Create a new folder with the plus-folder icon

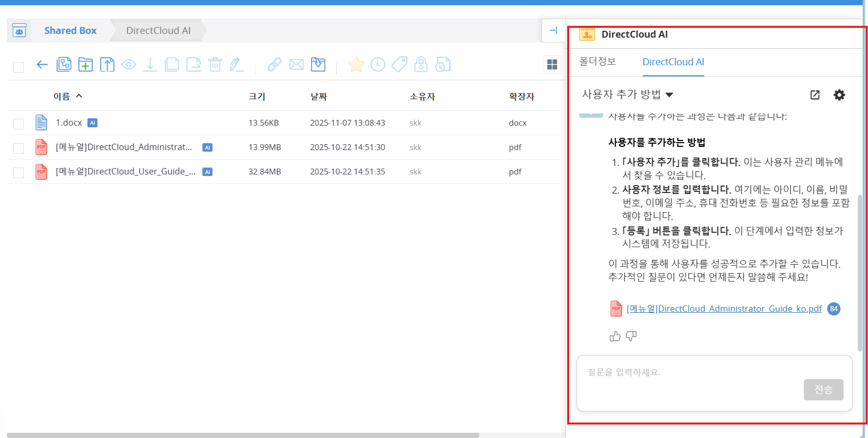pyautogui.click(x=85, y=65)
